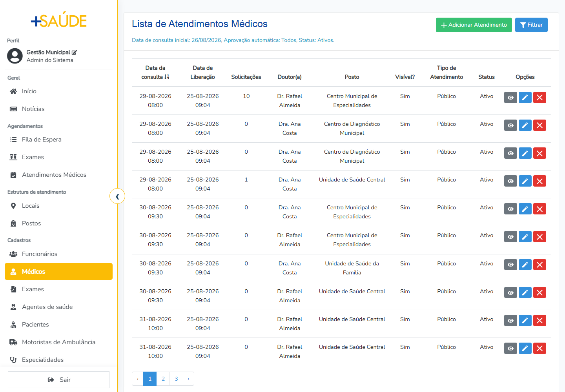565x392 pixels.
Task: Edit the Gestão Municipal profile pencil icon
Action: pyautogui.click(x=74, y=52)
